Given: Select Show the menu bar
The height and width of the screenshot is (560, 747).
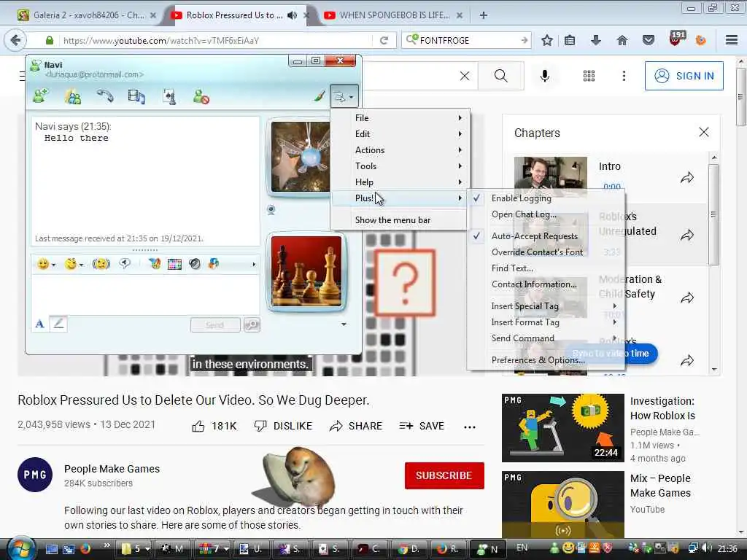Looking at the screenshot, I should pos(399,220).
